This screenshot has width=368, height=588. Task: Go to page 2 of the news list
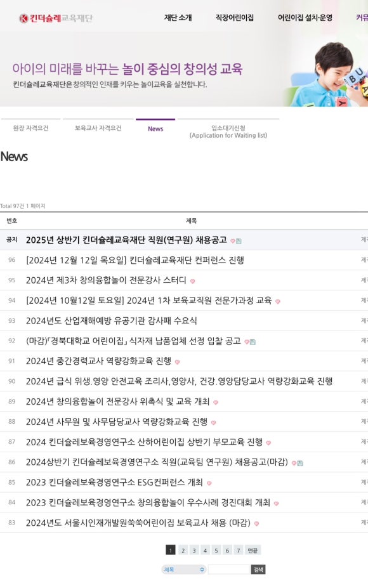pos(183,550)
